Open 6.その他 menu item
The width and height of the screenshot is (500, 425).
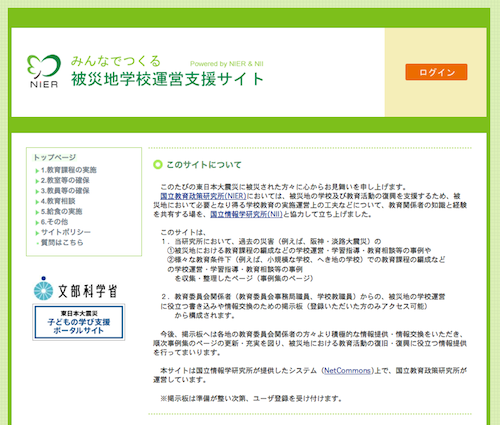pyautogui.click(x=54, y=222)
